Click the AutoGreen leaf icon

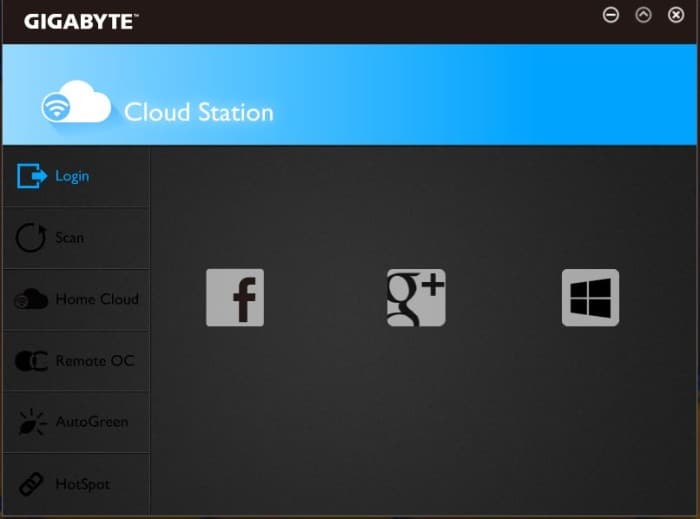[31, 423]
